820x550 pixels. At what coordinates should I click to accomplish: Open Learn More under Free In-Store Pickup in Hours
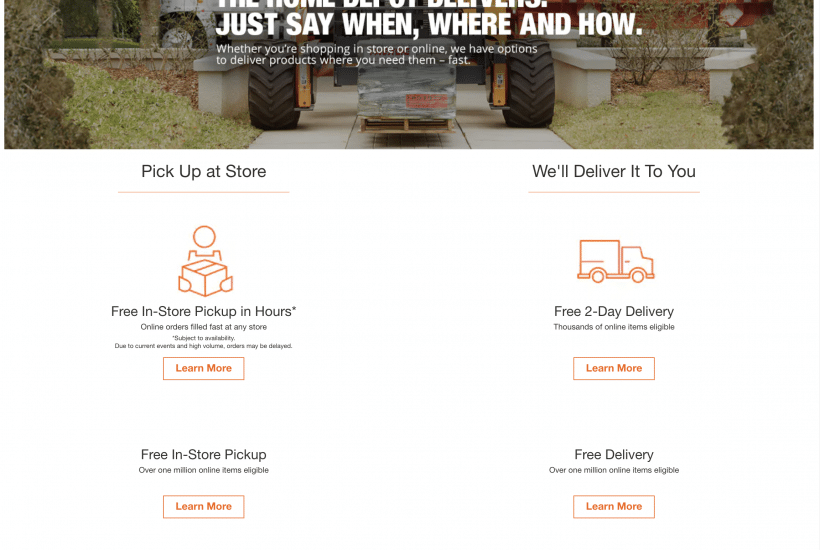coord(203,369)
